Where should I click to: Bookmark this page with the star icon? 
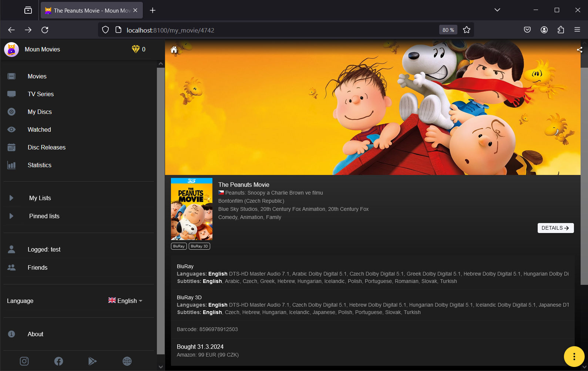coord(467,30)
